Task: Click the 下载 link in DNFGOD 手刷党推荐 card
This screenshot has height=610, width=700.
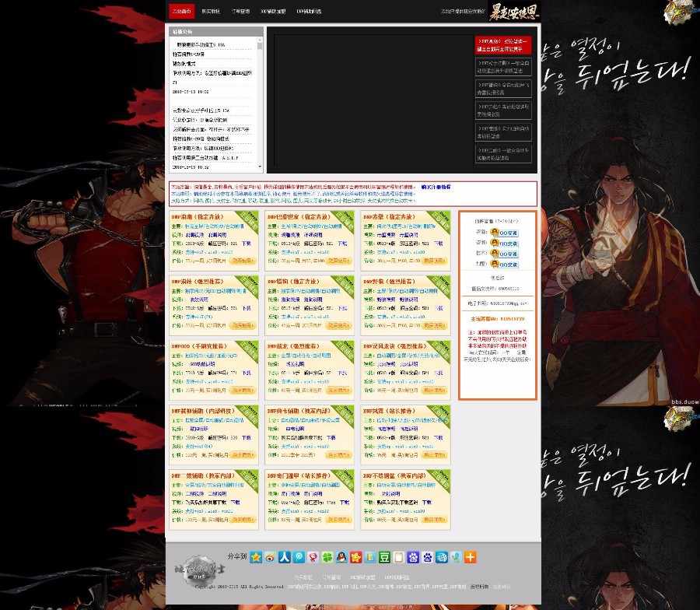Action: point(247,373)
